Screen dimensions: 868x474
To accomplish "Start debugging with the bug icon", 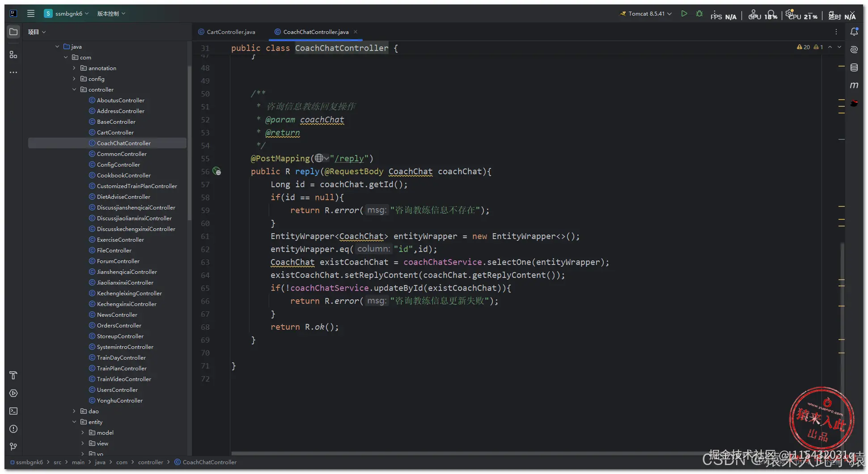I will point(699,14).
